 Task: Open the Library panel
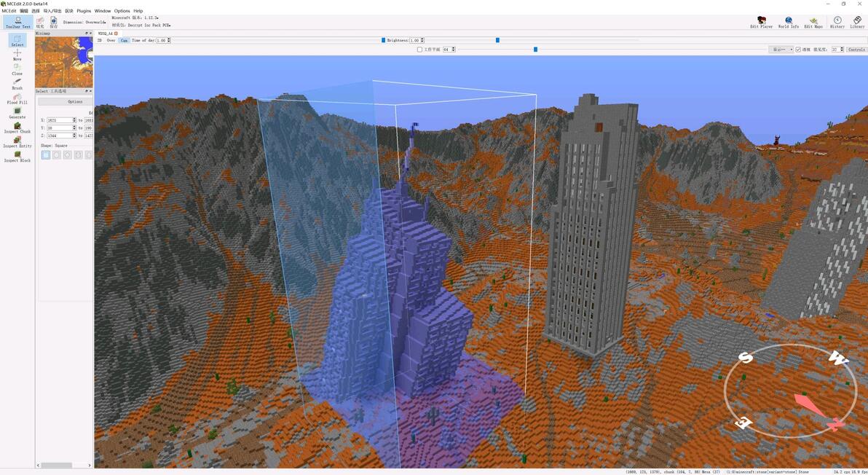click(x=857, y=22)
